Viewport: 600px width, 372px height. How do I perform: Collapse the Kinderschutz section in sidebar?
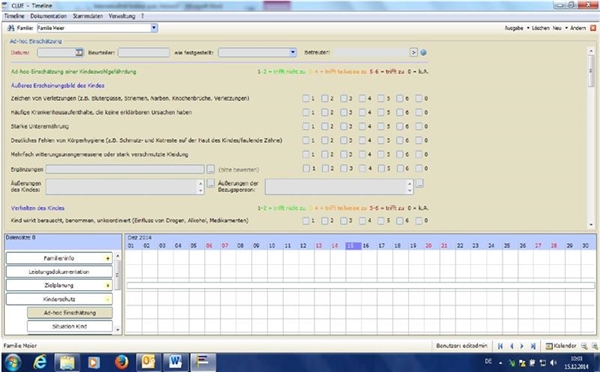click(108, 299)
